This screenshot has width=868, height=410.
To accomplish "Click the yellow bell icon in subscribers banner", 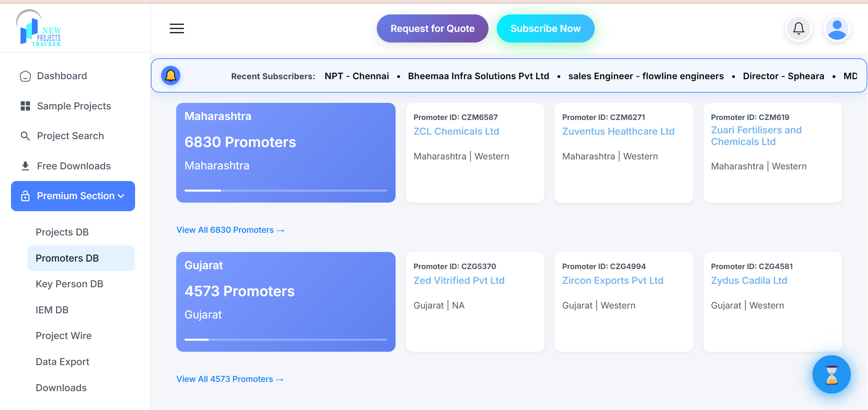I will (171, 75).
